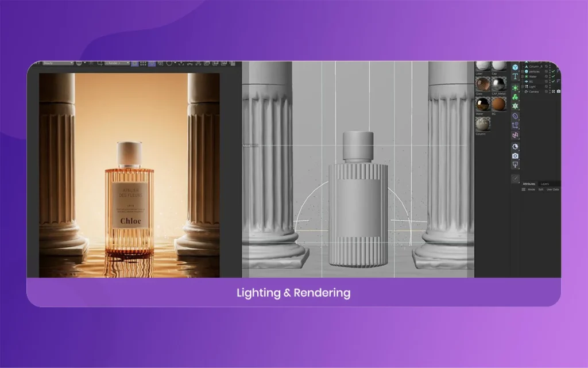The height and width of the screenshot is (368, 588).
Task: Select the Text spline tool icon
Action: (x=515, y=76)
